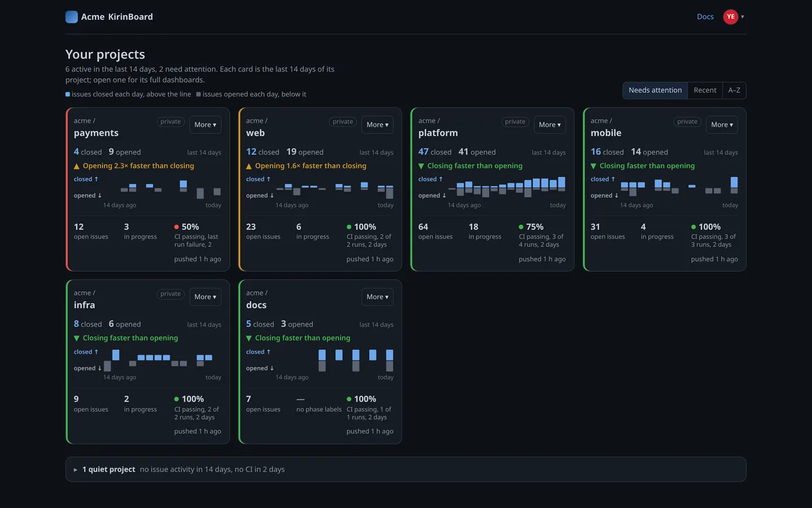Select the Needs attention sort tab
812x508 pixels.
coord(655,90)
